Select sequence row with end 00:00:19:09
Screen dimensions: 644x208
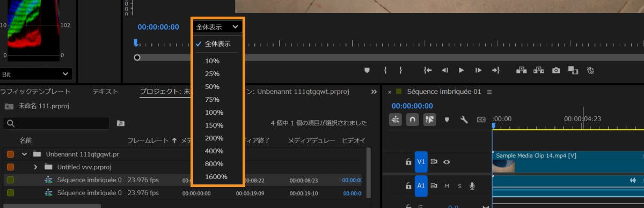182,193
